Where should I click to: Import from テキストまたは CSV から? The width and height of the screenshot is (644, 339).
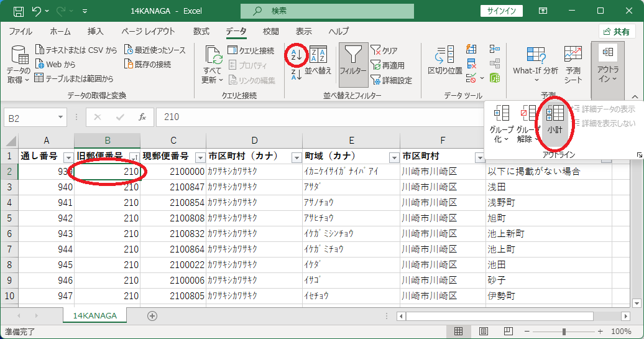(x=76, y=50)
